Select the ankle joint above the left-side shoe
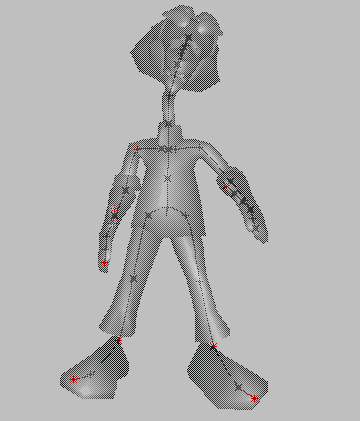Screen dimensions: 360x421 [x=119, y=340]
